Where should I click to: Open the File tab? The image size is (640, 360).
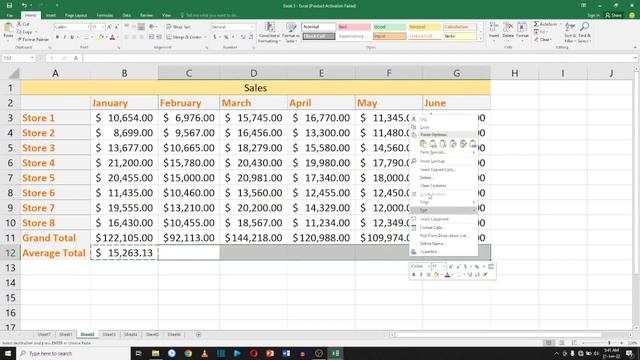(9, 15)
